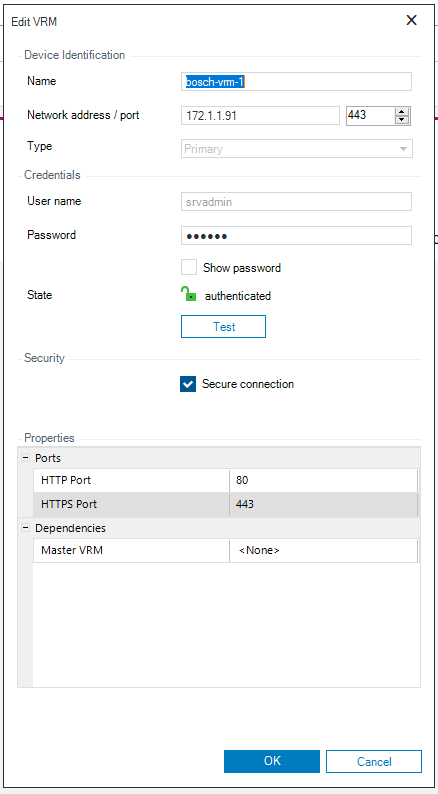Cancel the Edit VRM dialog
The width and height of the screenshot is (438, 794).
click(x=374, y=761)
